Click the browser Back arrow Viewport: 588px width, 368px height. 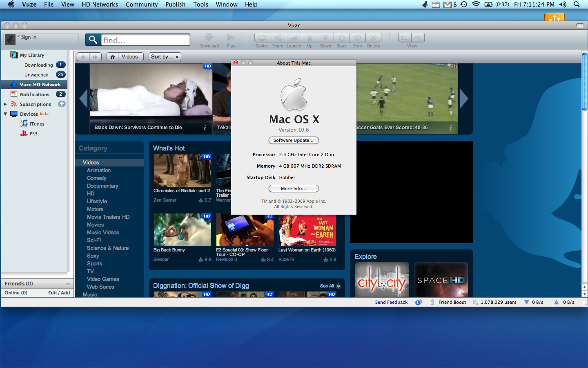(x=83, y=57)
